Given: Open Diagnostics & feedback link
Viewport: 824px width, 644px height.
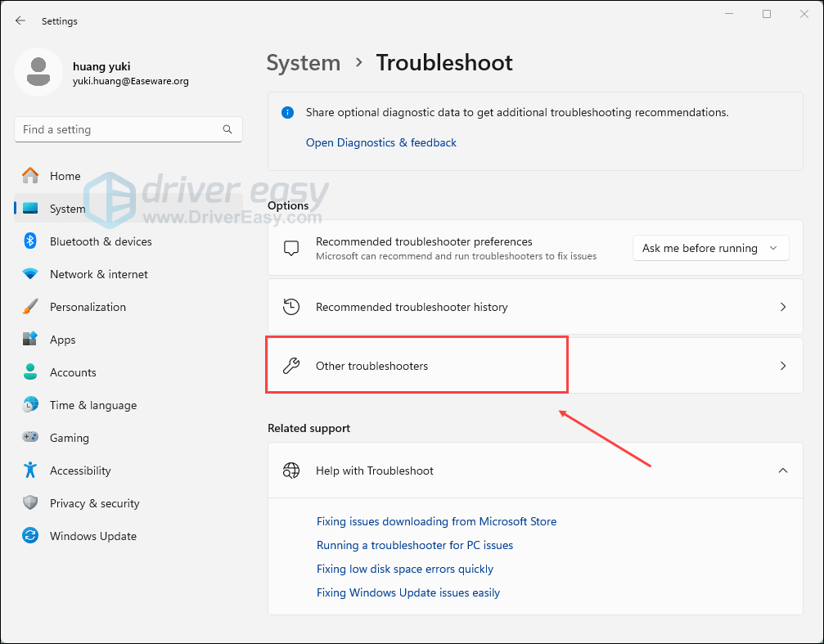Looking at the screenshot, I should pyautogui.click(x=380, y=142).
